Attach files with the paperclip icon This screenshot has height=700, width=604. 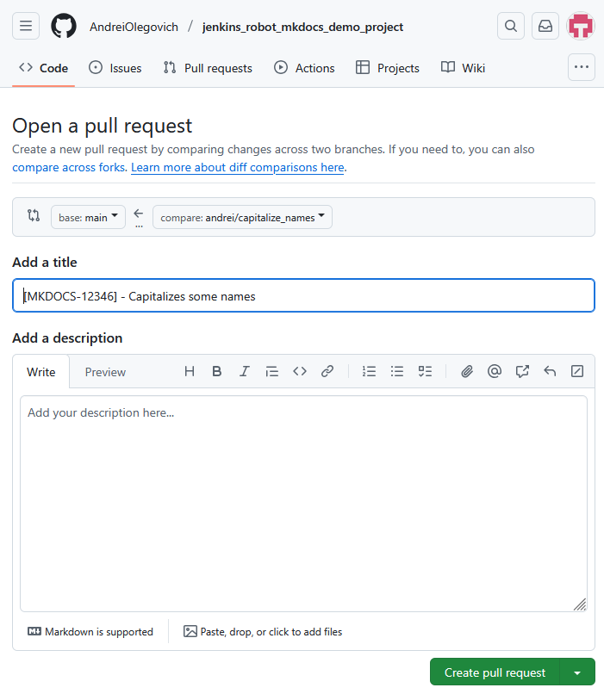pyautogui.click(x=467, y=371)
